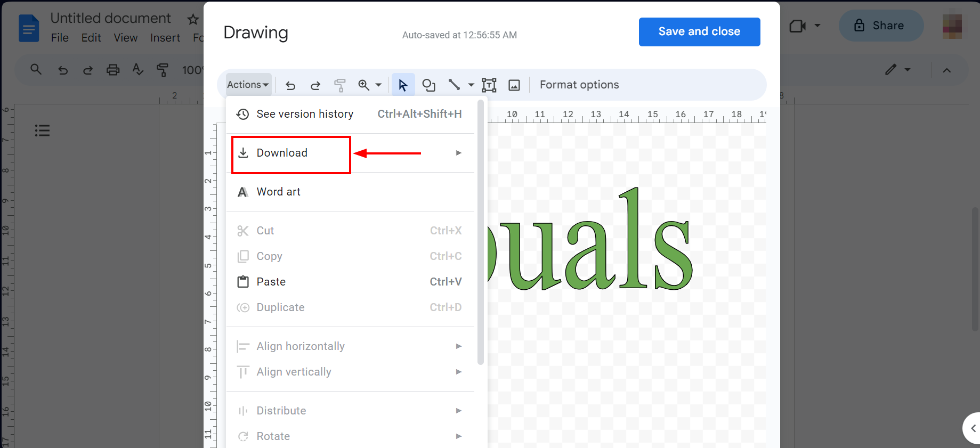Click the pencil editing mode icon
Image resolution: width=980 pixels, height=448 pixels.
[890, 70]
